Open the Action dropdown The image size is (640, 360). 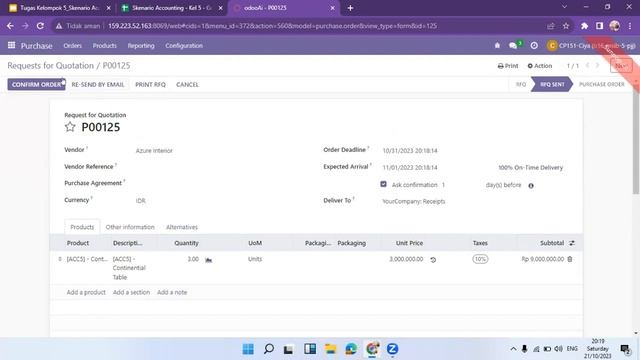click(x=540, y=66)
